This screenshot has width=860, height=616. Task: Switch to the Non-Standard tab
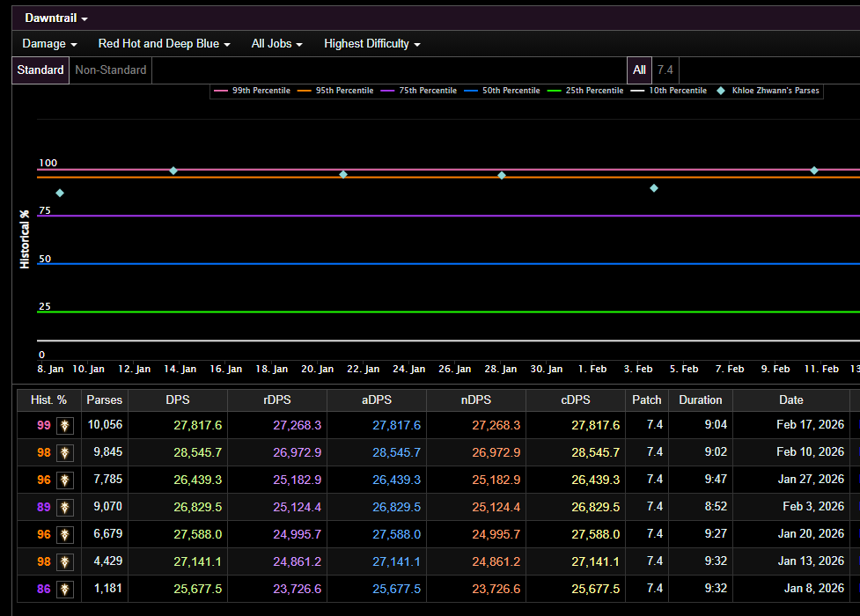(x=111, y=70)
